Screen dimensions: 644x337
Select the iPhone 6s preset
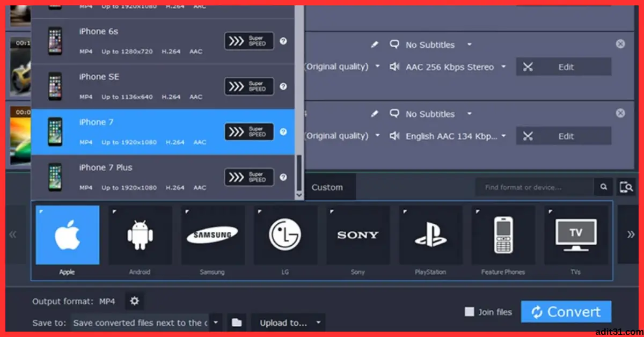point(163,41)
